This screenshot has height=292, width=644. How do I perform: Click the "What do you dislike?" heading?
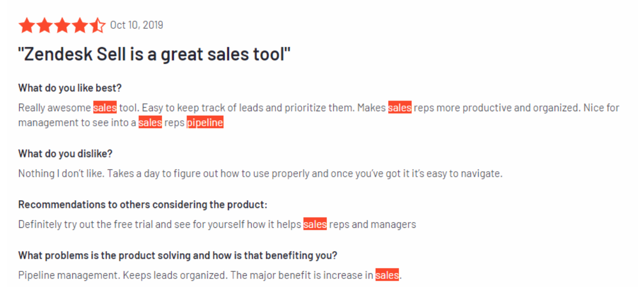[x=65, y=154]
